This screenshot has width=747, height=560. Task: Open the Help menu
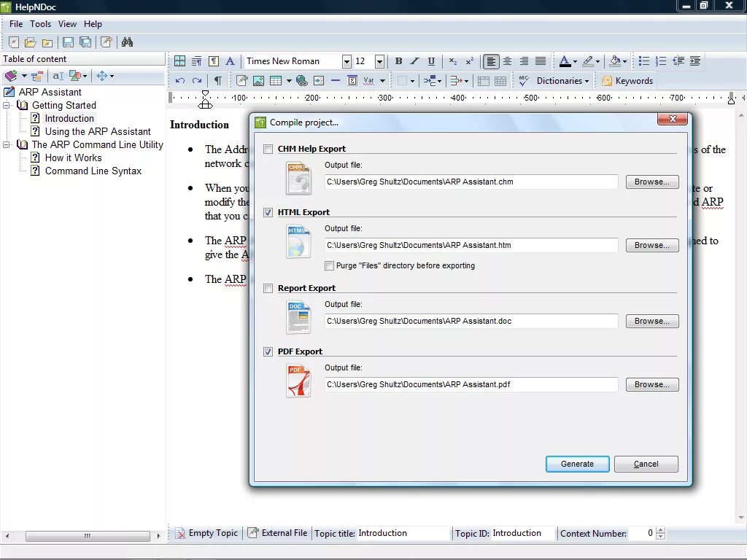[93, 24]
